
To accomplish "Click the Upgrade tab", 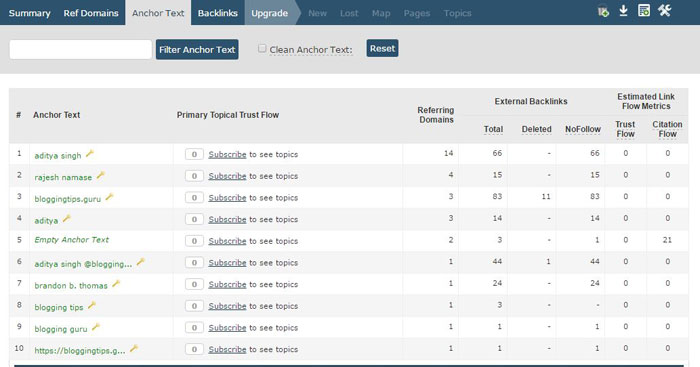I will (x=269, y=13).
